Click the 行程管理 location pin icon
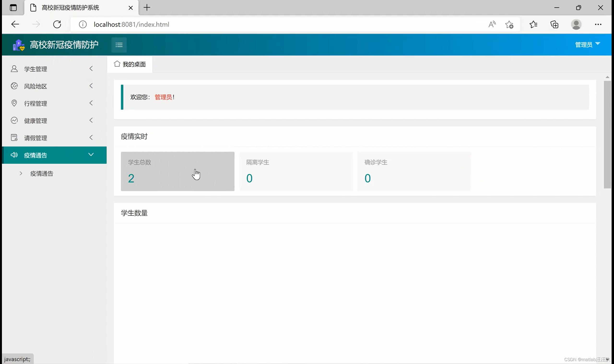Image resolution: width=614 pixels, height=364 pixels. (x=14, y=103)
